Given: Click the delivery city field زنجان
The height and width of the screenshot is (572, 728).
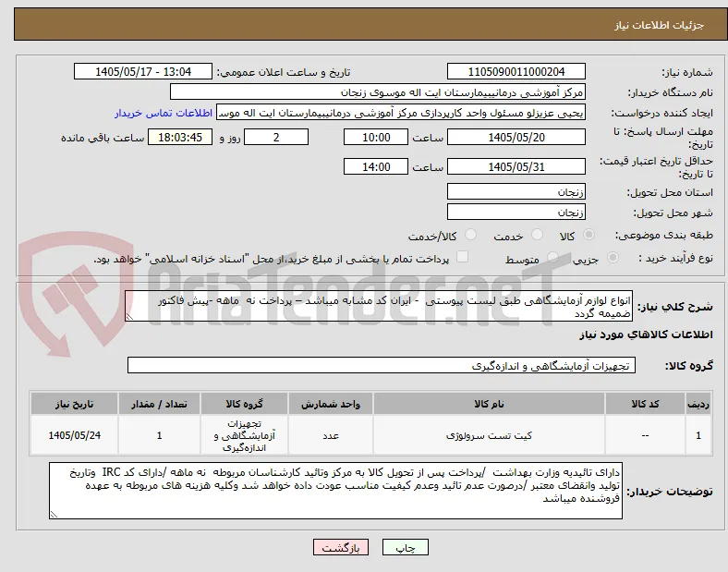Looking at the screenshot, I should (x=516, y=213).
